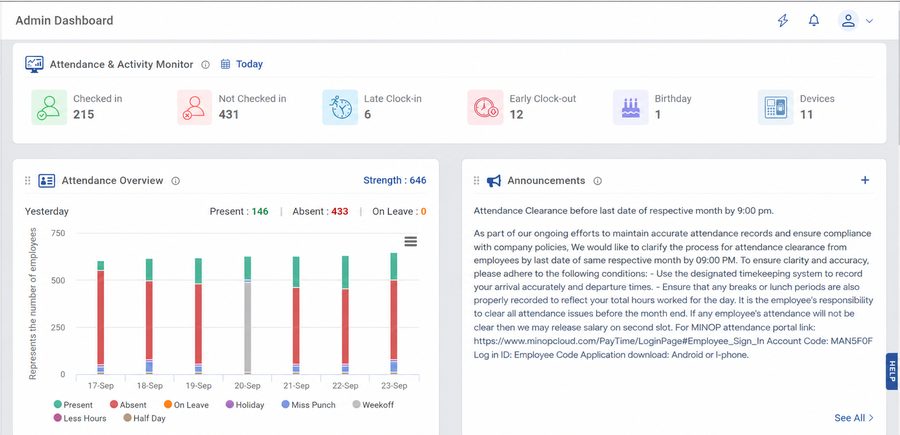Click the 18-Sep axis label
This screenshot has width=900, height=435.
point(149,386)
